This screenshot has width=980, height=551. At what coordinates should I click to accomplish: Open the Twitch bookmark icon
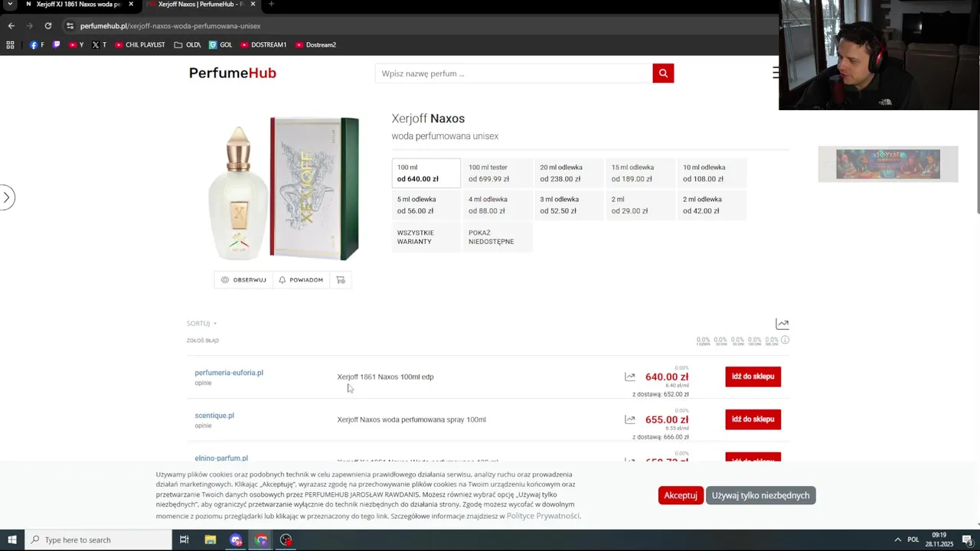pyautogui.click(x=56, y=45)
